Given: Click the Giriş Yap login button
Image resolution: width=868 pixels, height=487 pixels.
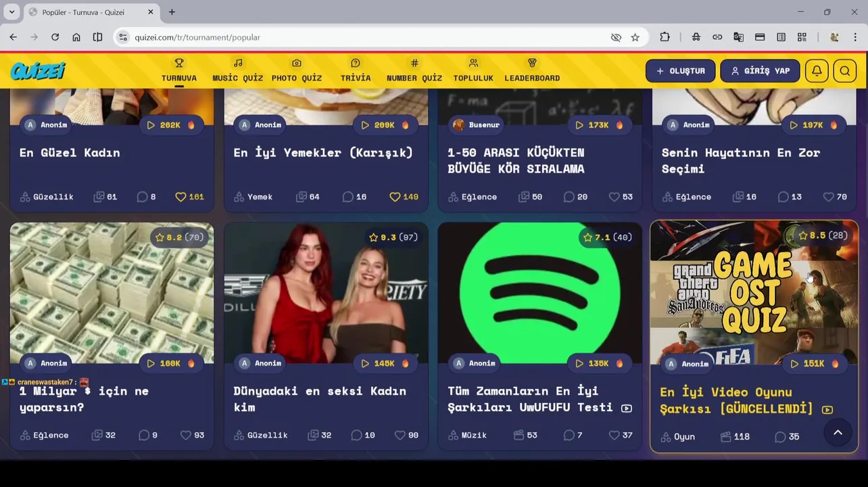Looking at the screenshot, I should [x=760, y=71].
